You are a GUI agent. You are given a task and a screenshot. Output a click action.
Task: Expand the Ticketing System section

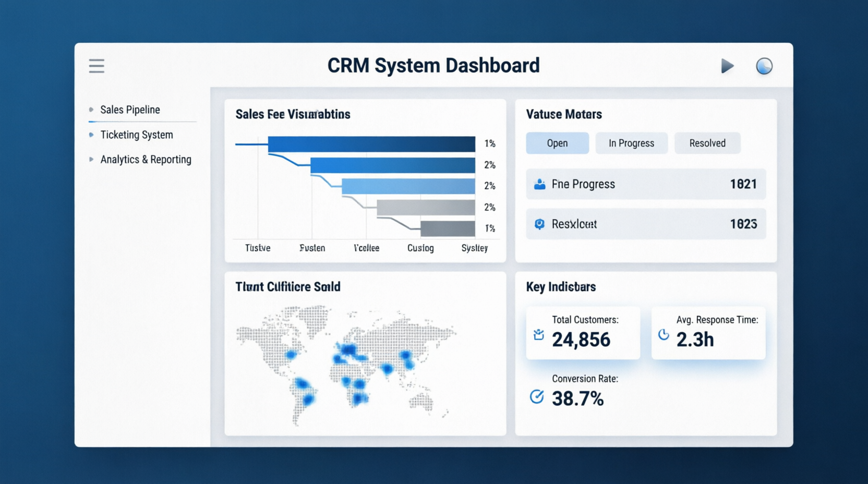(x=91, y=135)
